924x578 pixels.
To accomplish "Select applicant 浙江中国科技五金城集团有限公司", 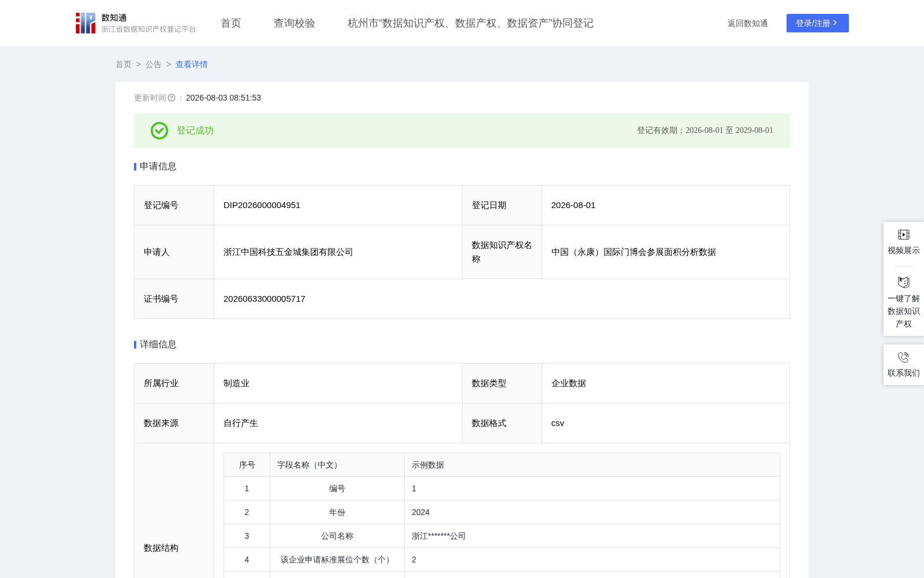I will (288, 252).
